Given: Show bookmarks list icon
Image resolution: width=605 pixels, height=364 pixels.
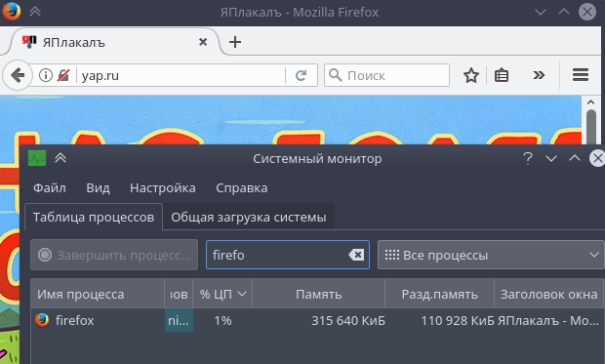Looking at the screenshot, I should tap(502, 75).
